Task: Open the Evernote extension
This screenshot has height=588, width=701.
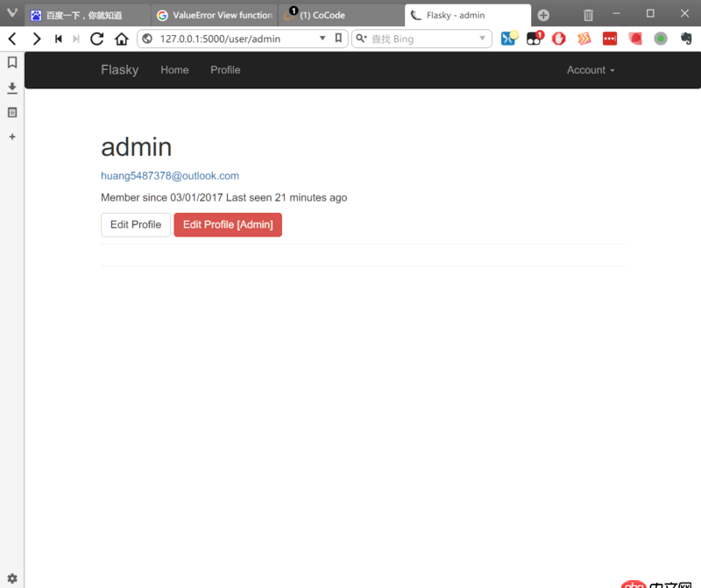Action: (x=684, y=39)
